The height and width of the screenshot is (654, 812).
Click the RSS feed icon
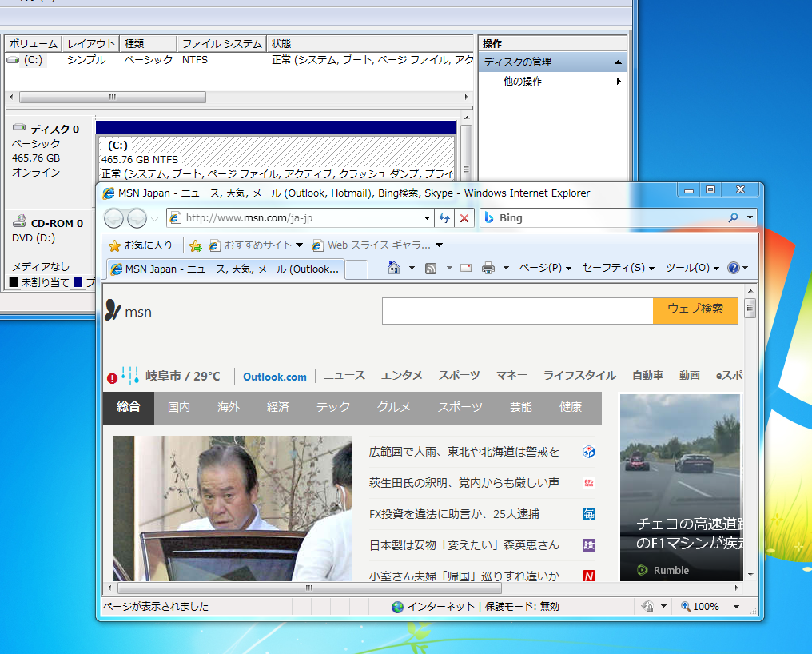tap(431, 268)
